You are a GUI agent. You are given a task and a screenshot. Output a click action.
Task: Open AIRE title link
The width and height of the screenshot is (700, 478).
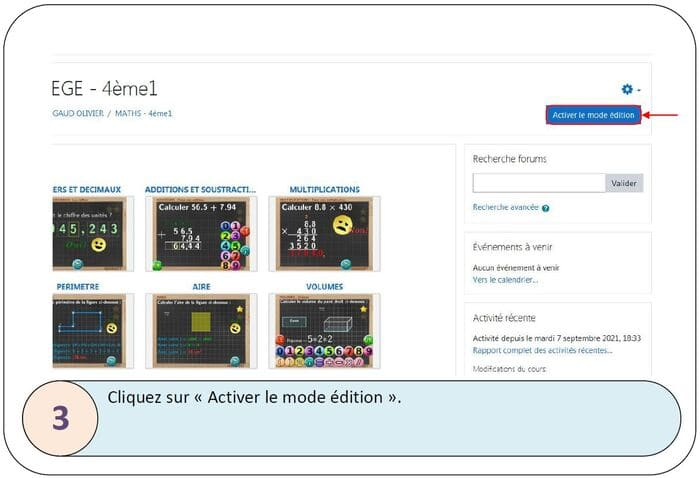201,287
